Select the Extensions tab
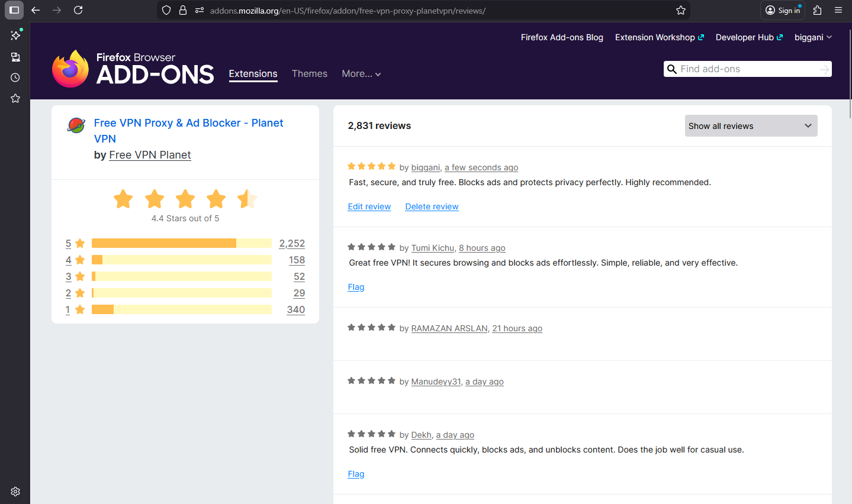Viewport: 852px width, 504px height. [253, 74]
